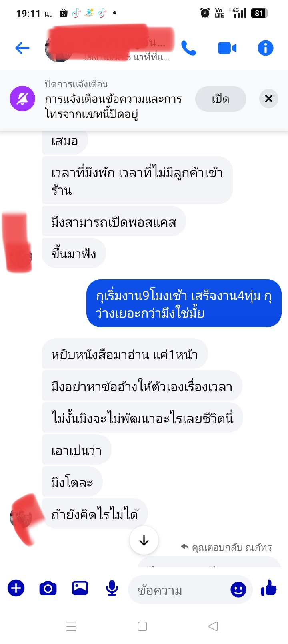Turn notifications on with the เปิด button

221,99
